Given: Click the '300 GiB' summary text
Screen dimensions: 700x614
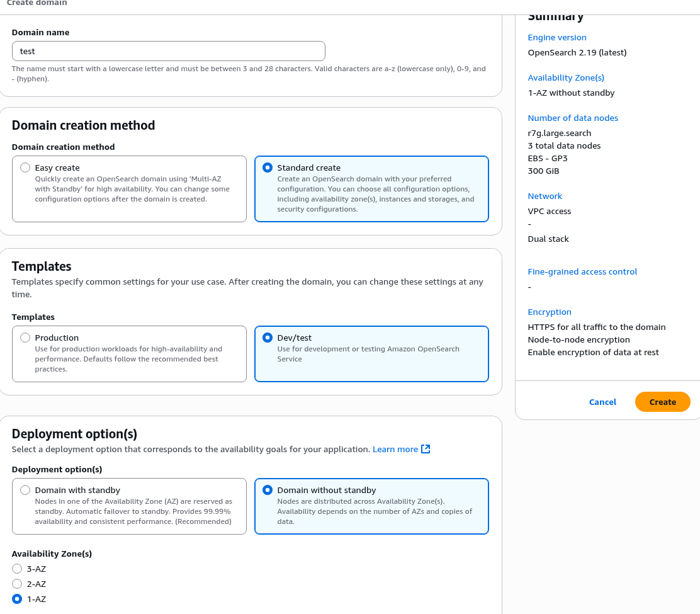Looking at the screenshot, I should pyautogui.click(x=543, y=171).
